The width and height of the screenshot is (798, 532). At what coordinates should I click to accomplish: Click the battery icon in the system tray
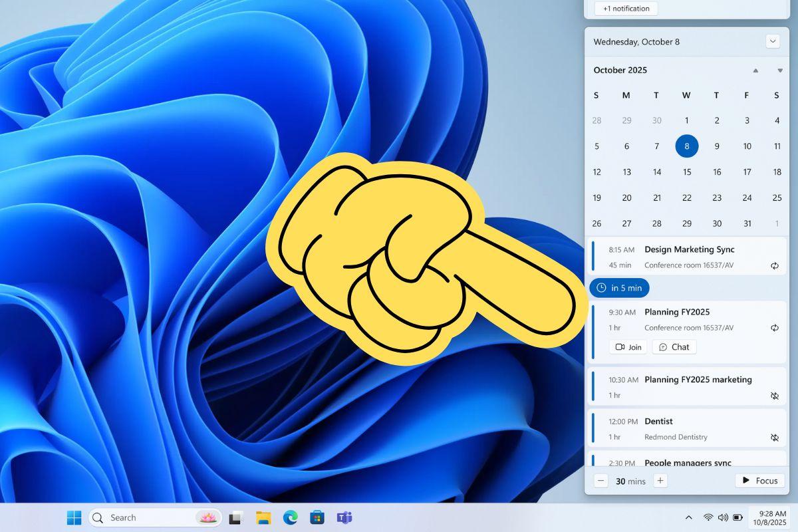click(737, 517)
